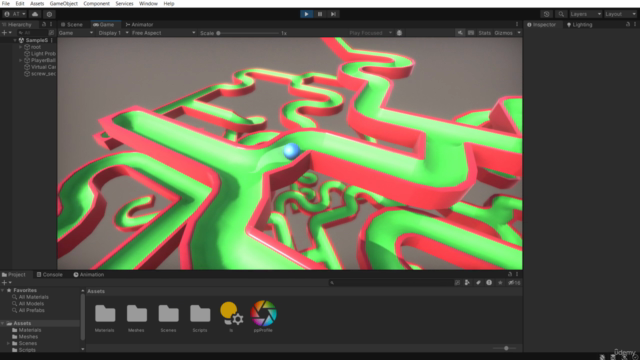Open the GameObject menu
640x360 pixels.
click(x=63, y=3)
